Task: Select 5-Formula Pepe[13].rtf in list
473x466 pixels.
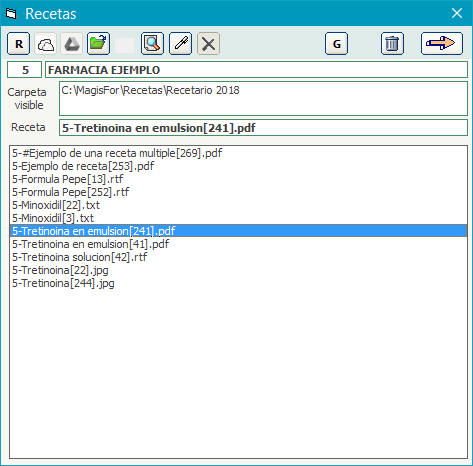Action: [68, 179]
